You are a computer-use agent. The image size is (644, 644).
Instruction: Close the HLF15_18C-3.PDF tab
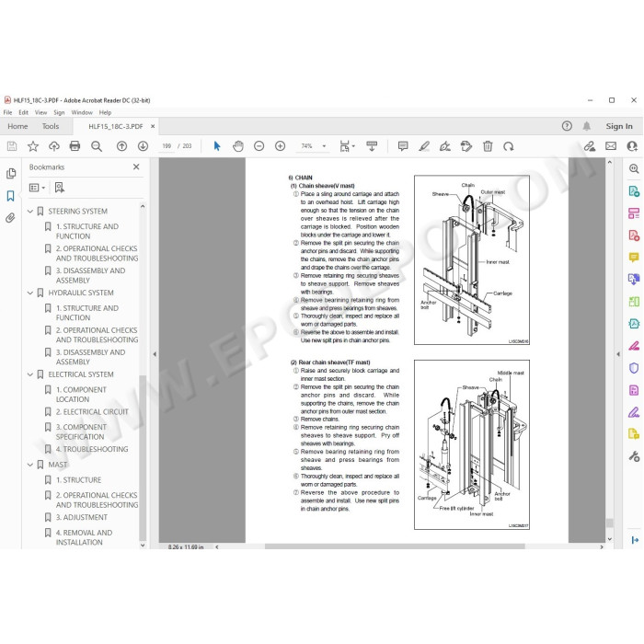[153, 127]
